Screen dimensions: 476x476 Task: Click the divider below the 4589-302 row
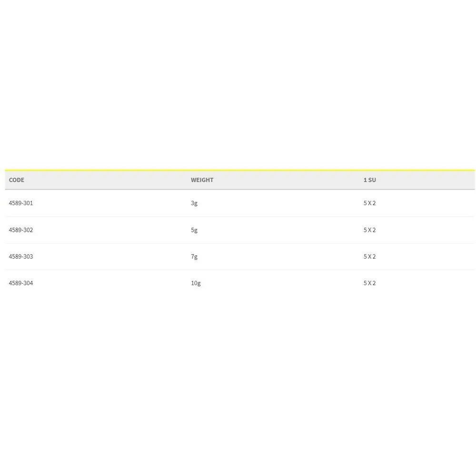[238, 243]
